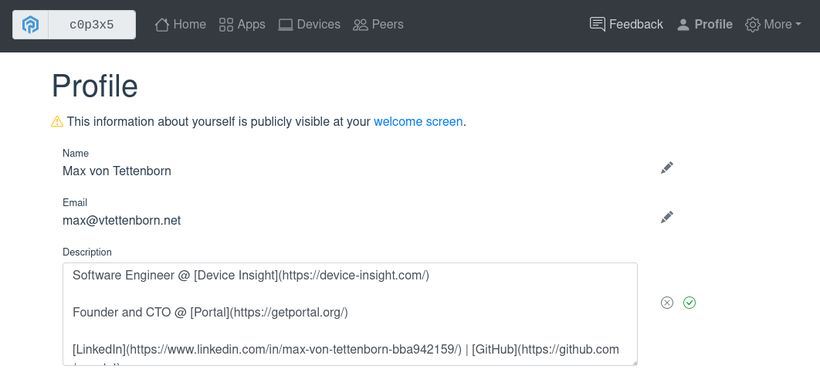The width and height of the screenshot is (820, 386).
Task: Open the Devices section
Action: 309,25
